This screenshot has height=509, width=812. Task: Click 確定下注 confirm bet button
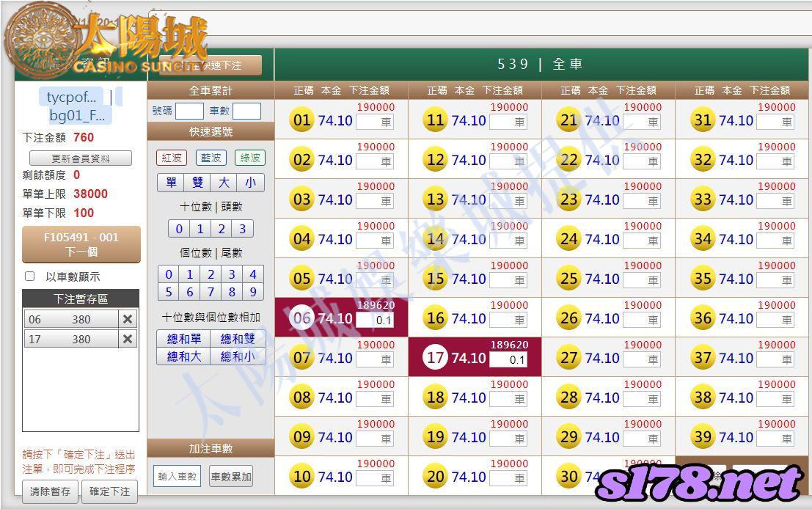pyautogui.click(x=110, y=491)
